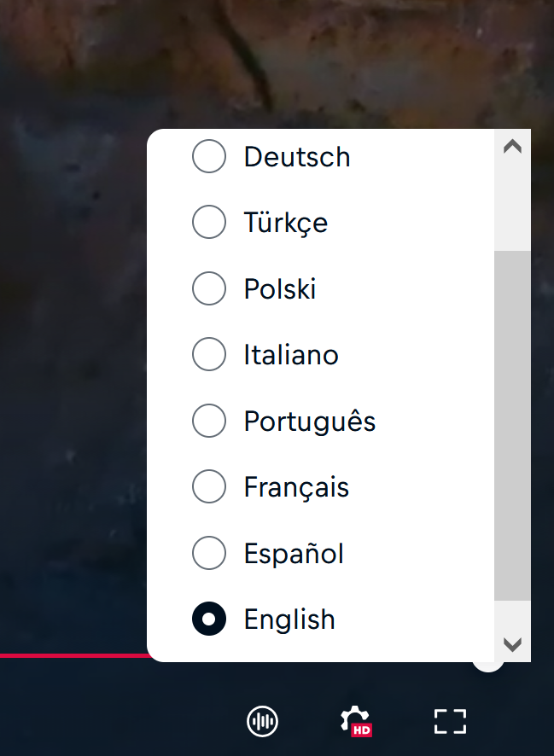This screenshot has height=756, width=554.
Task: Select the Türkçe radio button
Action: 209,223
